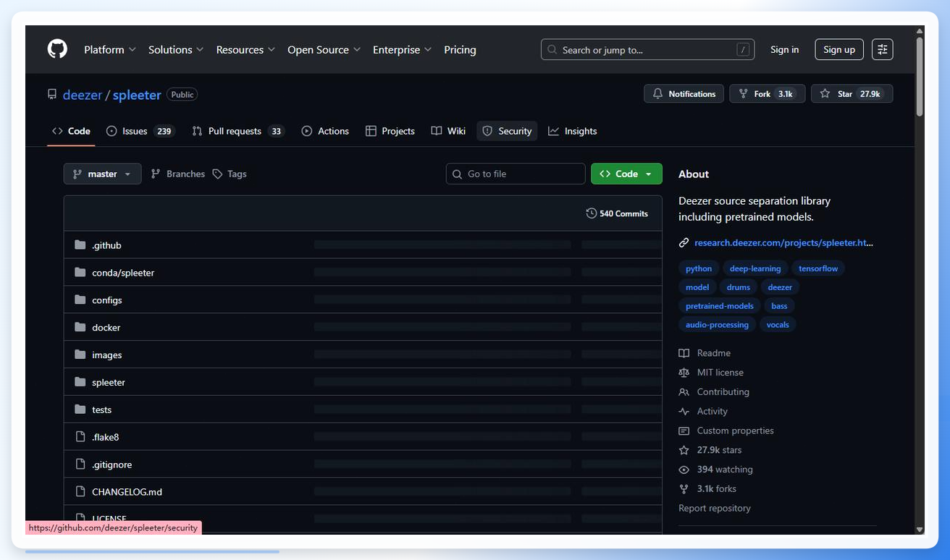The image size is (950, 560).
Task: Open the configs folder
Action: coord(107,300)
